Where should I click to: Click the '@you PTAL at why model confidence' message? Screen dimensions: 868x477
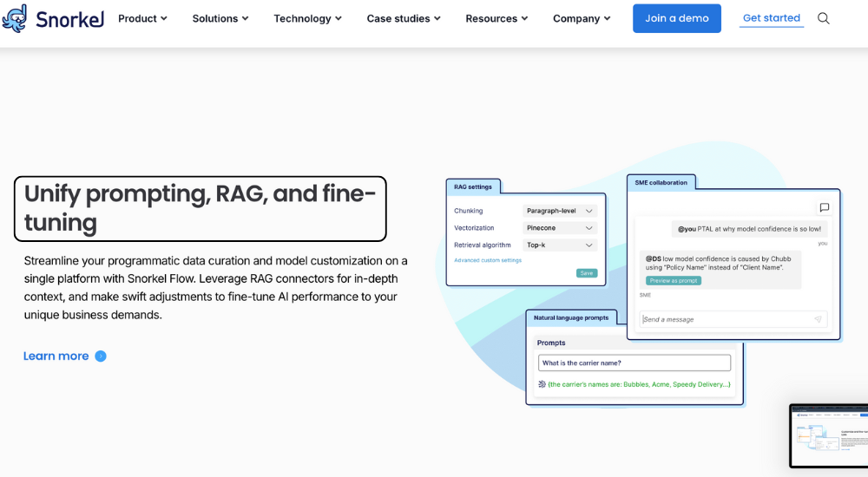(x=749, y=229)
